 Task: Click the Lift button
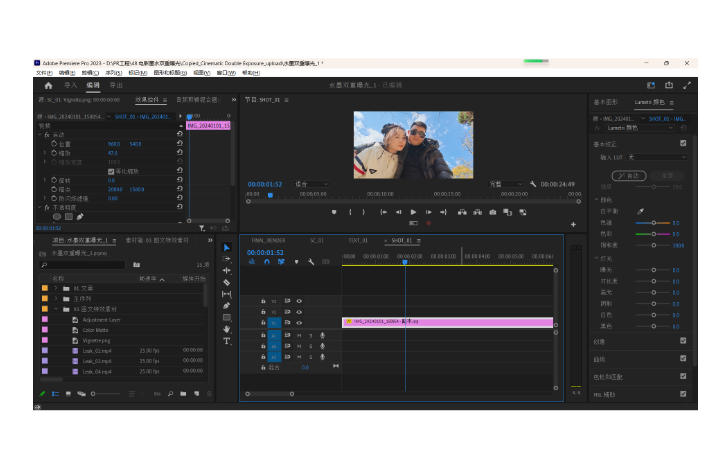coord(462,212)
